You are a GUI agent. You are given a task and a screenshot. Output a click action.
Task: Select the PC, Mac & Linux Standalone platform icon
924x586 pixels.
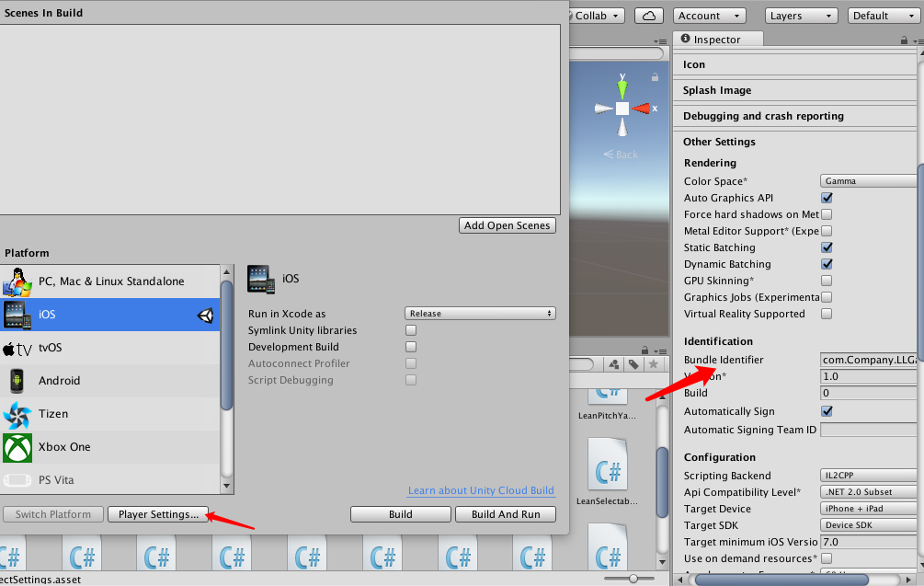pyautogui.click(x=17, y=282)
